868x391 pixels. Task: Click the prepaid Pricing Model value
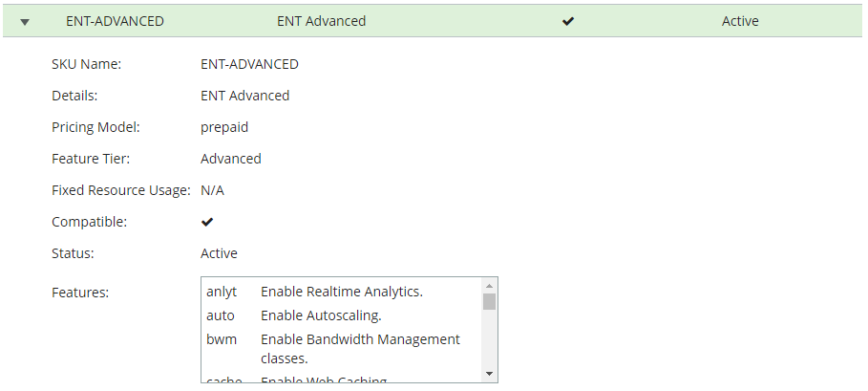pyautogui.click(x=224, y=127)
